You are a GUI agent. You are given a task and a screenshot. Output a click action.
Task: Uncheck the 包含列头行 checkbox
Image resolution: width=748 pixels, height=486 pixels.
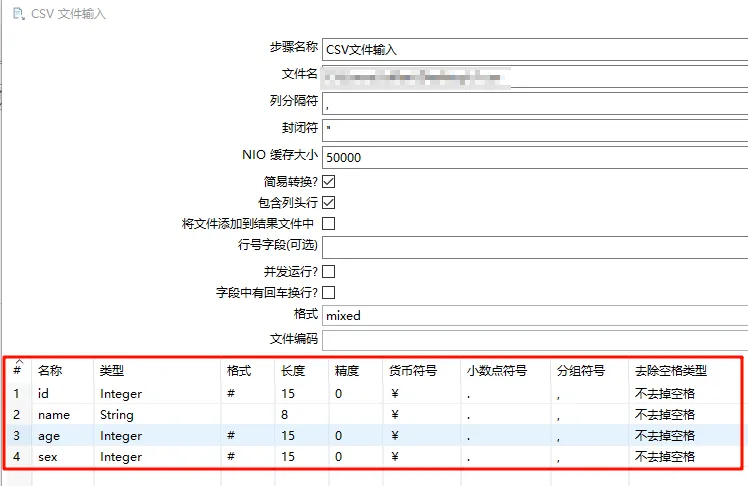pos(328,203)
